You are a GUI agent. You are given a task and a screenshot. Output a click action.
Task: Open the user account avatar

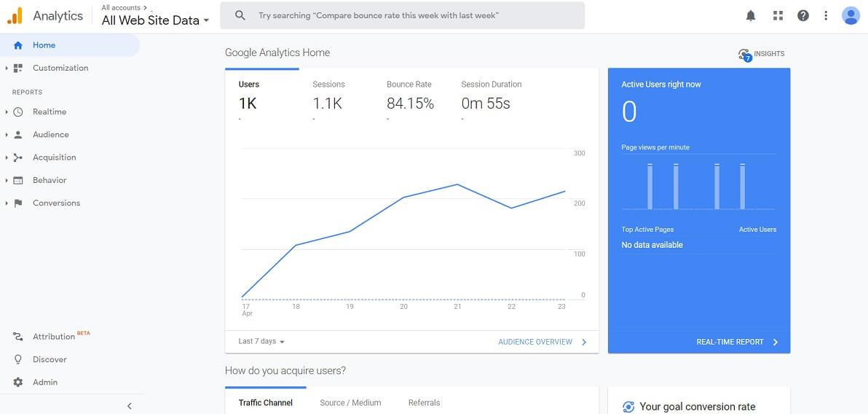[851, 15]
